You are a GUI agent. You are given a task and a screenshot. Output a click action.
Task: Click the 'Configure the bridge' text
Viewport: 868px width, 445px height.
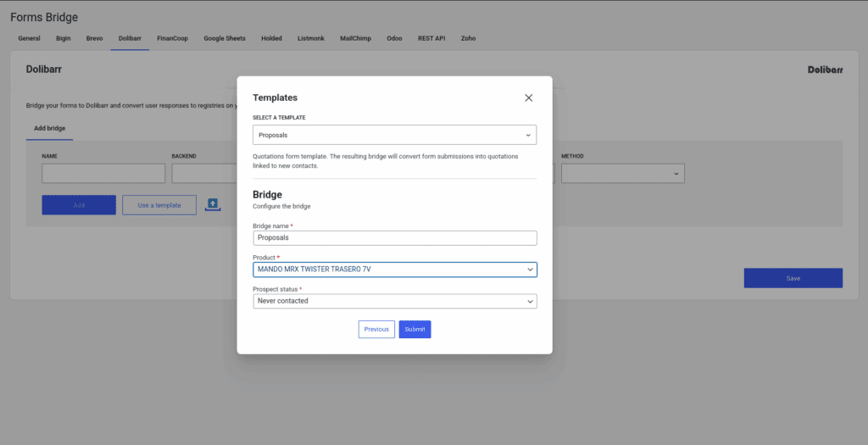tap(281, 207)
